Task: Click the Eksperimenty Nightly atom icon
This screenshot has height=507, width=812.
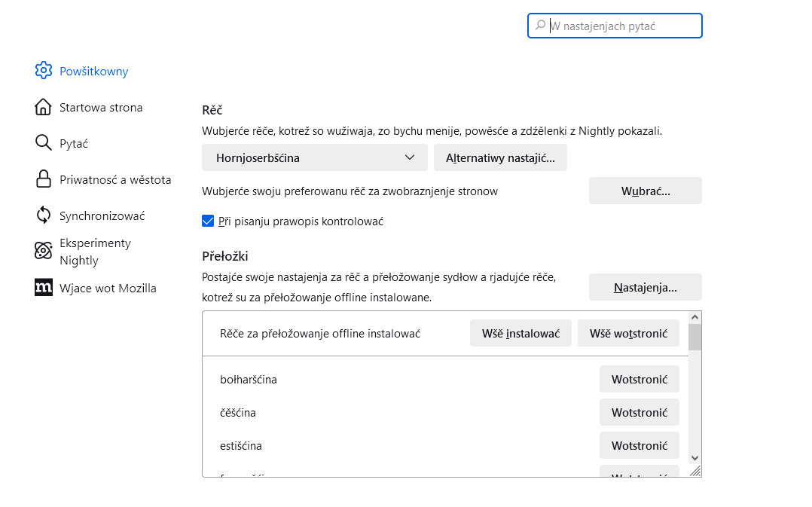Action: pos(44,251)
